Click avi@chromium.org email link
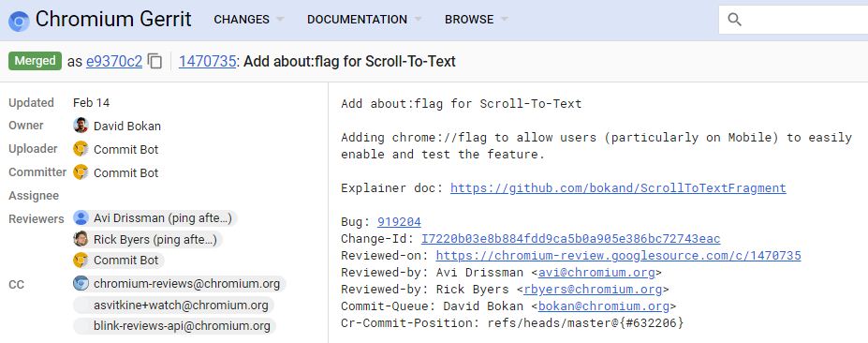Viewport: 868px width, 343px height. click(x=596, y=273)
